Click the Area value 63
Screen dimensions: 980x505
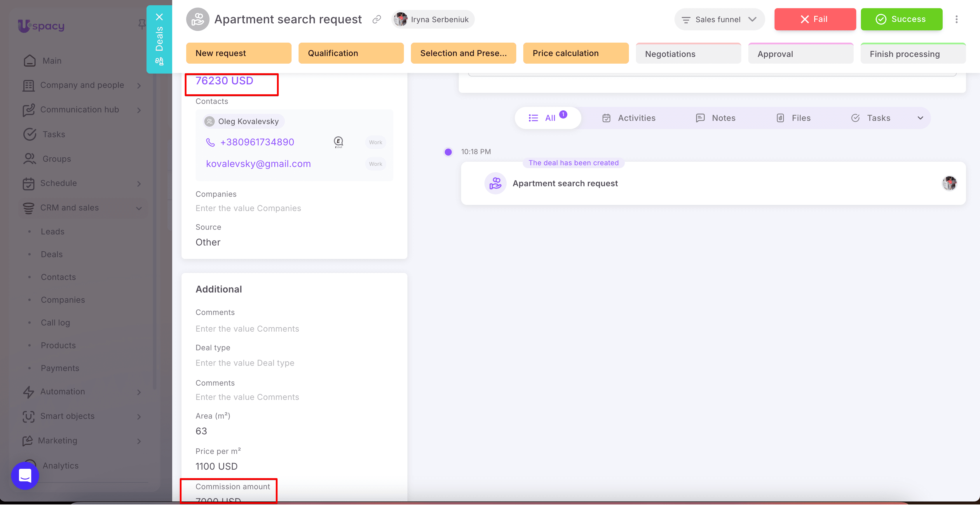(x=201, y=431)
